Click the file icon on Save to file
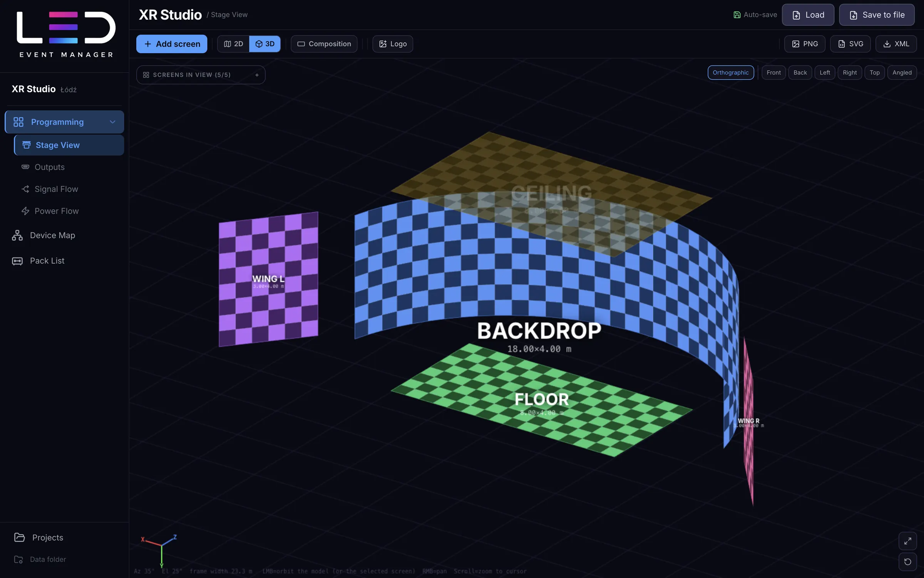924x578 pixels. click(854, 15)
